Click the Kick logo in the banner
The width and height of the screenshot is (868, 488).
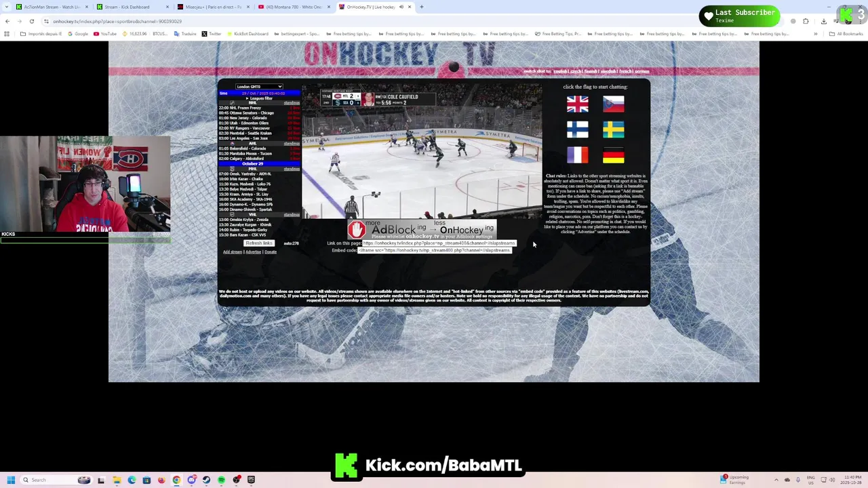[x=347, y=466]
